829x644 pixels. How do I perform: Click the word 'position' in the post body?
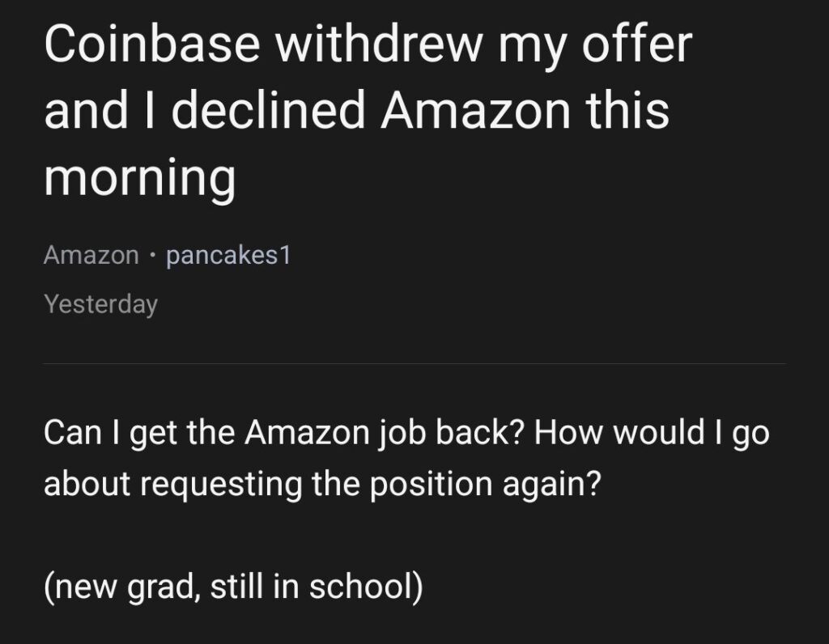click(431, 484)
